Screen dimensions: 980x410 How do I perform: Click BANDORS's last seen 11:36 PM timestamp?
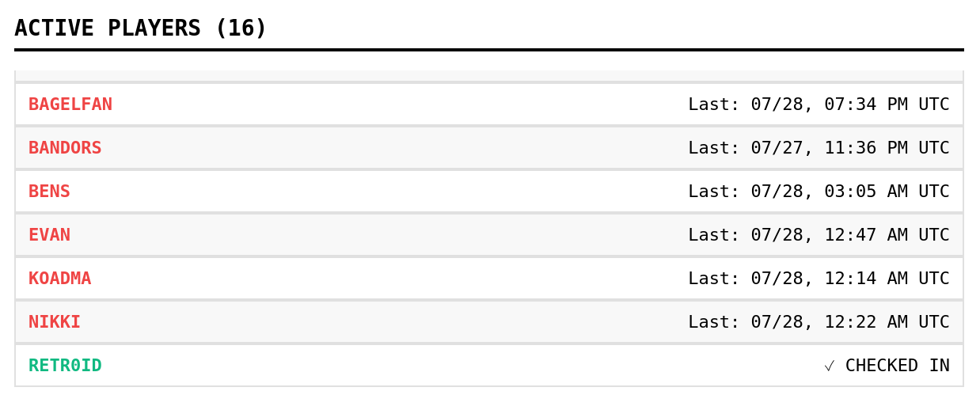tap(819, 148)
